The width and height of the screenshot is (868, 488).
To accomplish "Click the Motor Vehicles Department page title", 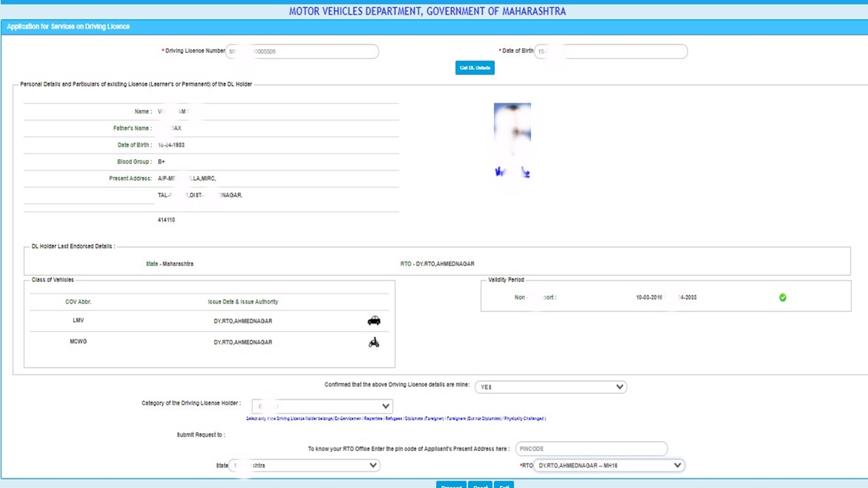I will coord(427,12).
